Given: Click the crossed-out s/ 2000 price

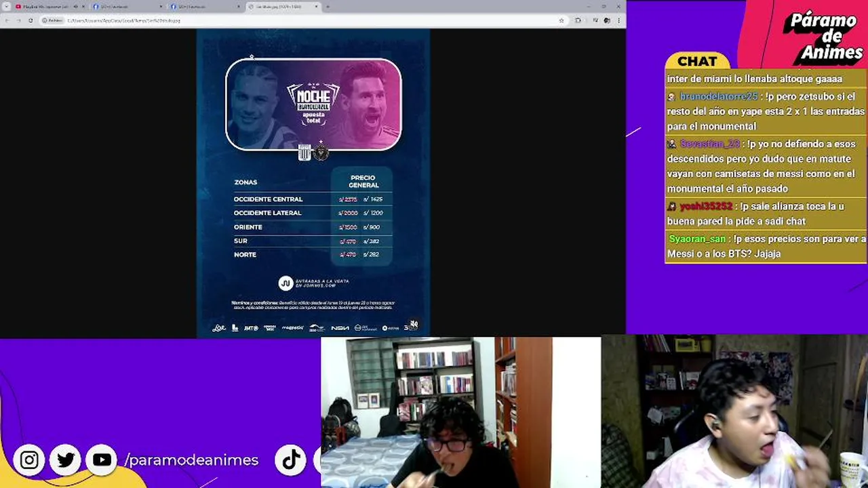Looking at the screenshot, I should click(x=348, y=213).
